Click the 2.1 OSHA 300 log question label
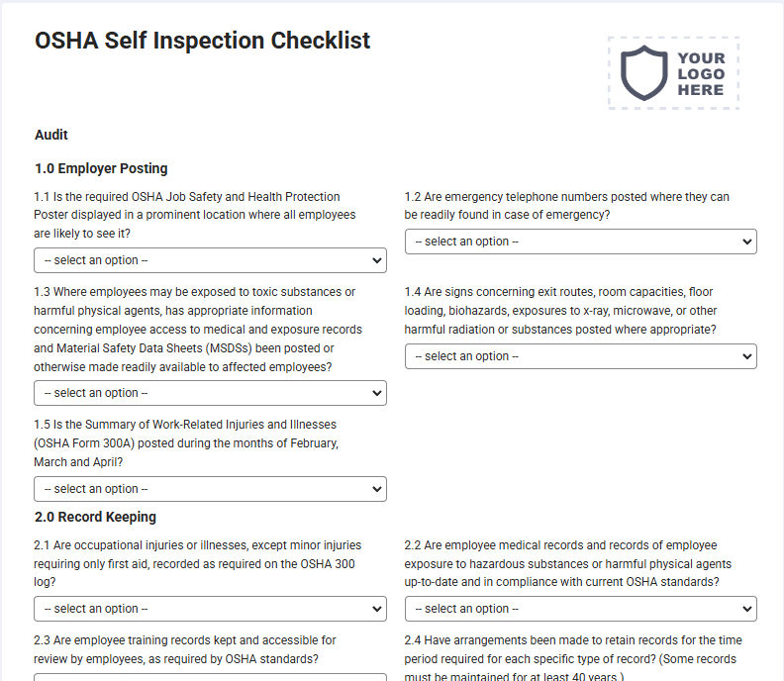This screenshot has width=784, height=681. tap(198, 563)
